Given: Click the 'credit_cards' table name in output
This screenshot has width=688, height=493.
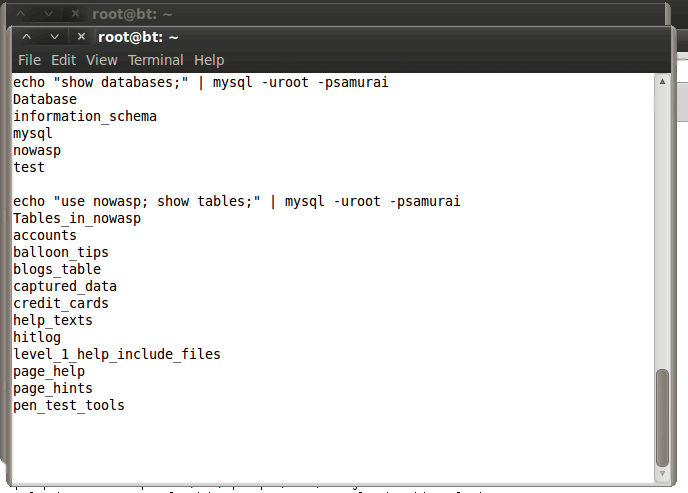Looking at the screenshot, I should (61, 303).
